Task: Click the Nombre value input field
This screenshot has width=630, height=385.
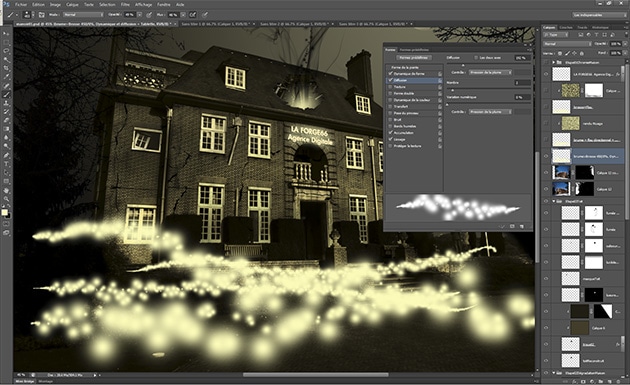Action: point(522,82)
